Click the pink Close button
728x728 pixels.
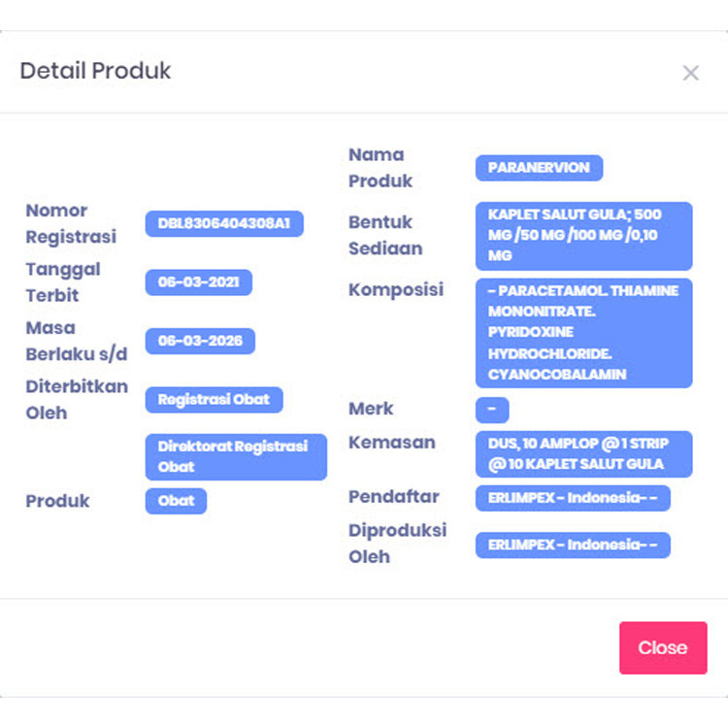tap(663, 647)
